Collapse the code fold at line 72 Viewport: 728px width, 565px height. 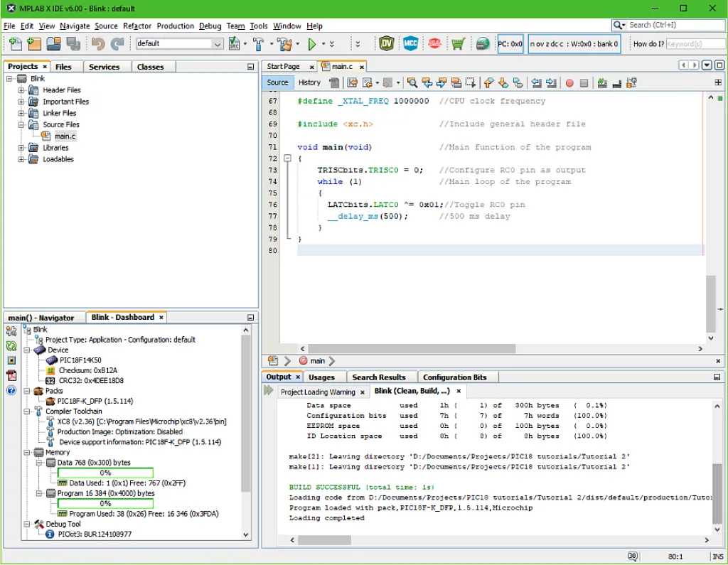287,158
